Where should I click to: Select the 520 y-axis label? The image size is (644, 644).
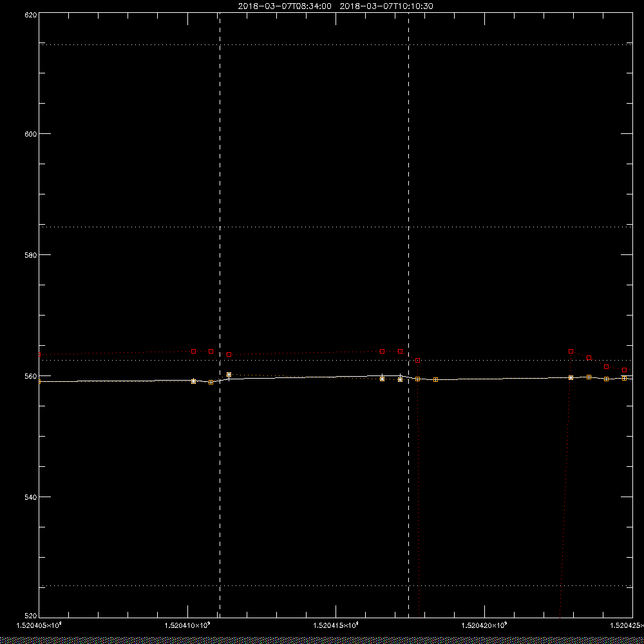tap(31, 616)
